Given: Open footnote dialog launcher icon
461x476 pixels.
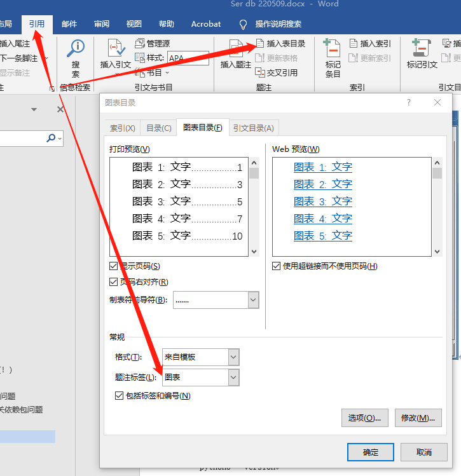Looking at the screenshot, I should coord(52,88).
